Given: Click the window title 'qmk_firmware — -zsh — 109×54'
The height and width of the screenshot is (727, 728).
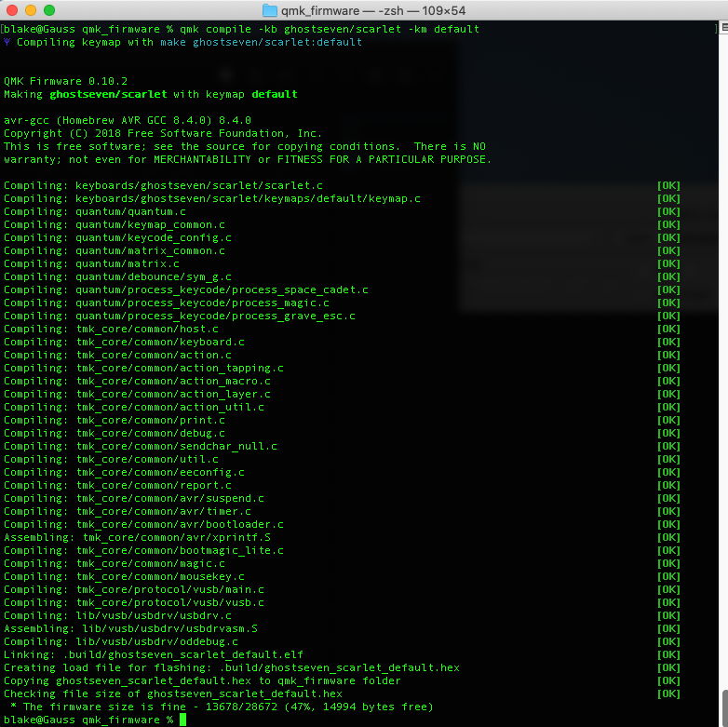Looking at the screenshot, I should pos(373,10).
